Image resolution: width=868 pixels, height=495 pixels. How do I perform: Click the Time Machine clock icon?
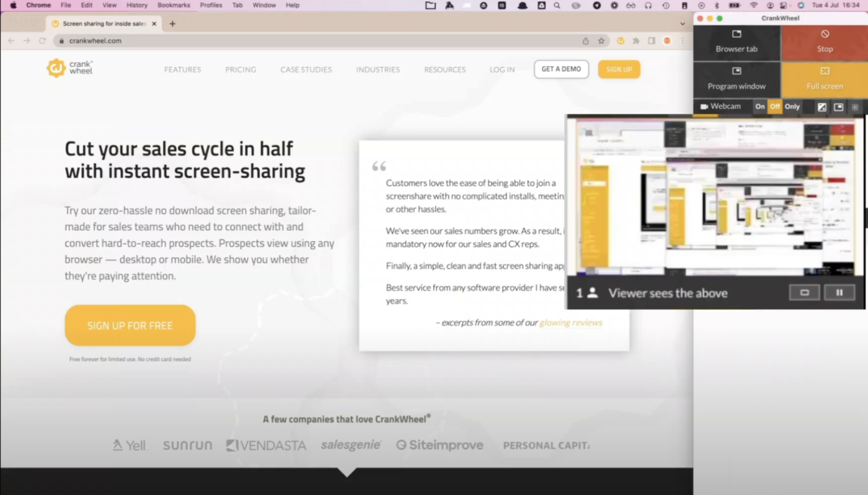(x=666, y=5)
